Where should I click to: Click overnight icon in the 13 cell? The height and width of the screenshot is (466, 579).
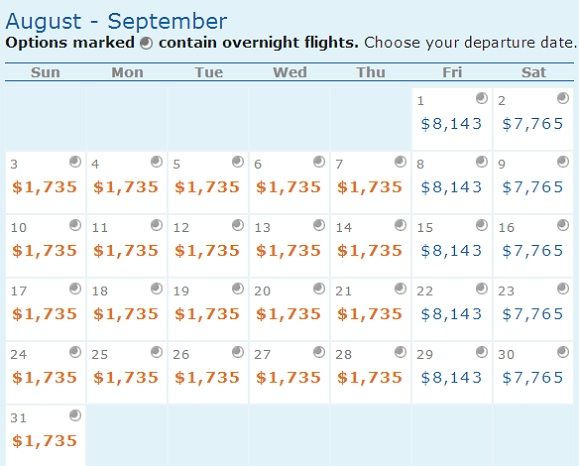pos(319,225)
